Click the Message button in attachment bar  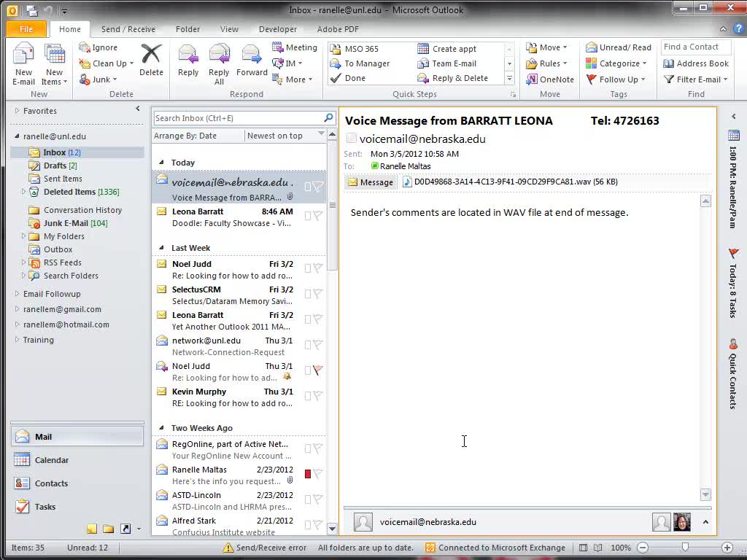371,182
